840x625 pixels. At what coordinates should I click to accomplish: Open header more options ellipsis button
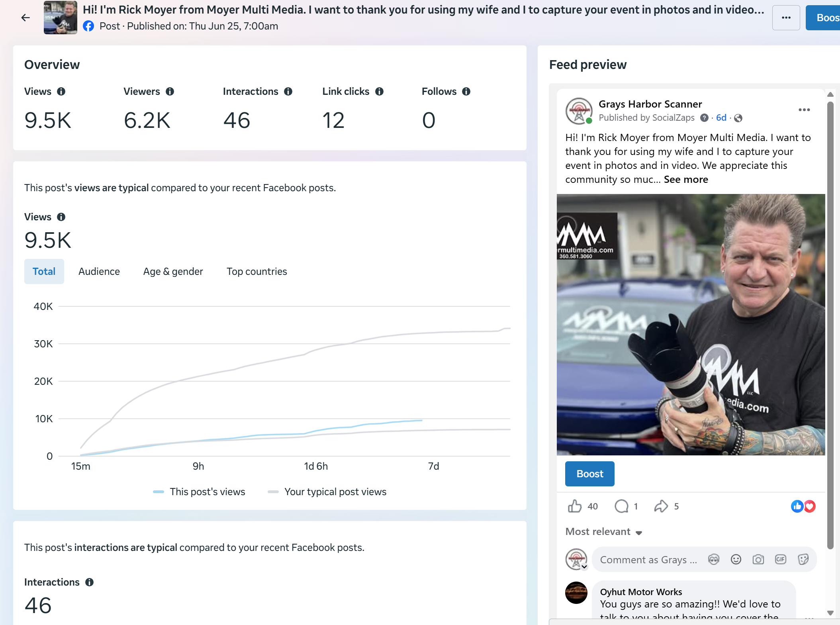tap(786, 18)
